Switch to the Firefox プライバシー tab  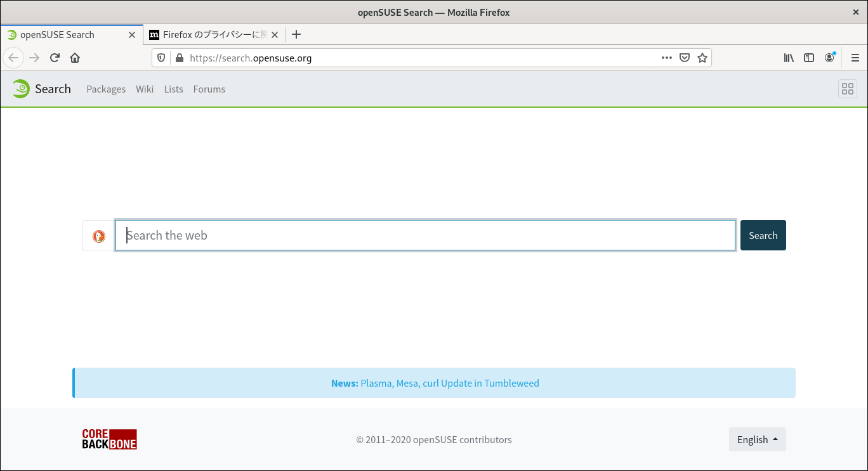[x=214, y=35]
